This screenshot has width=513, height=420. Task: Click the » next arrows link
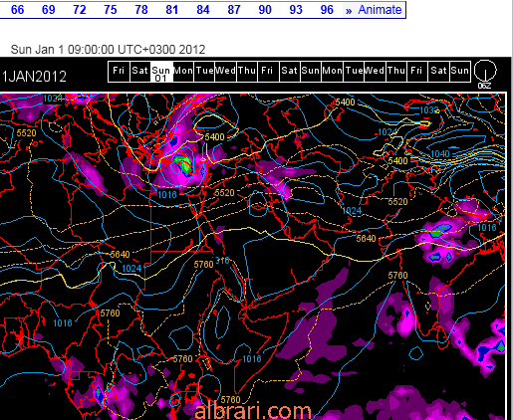[x=349, y=10]
